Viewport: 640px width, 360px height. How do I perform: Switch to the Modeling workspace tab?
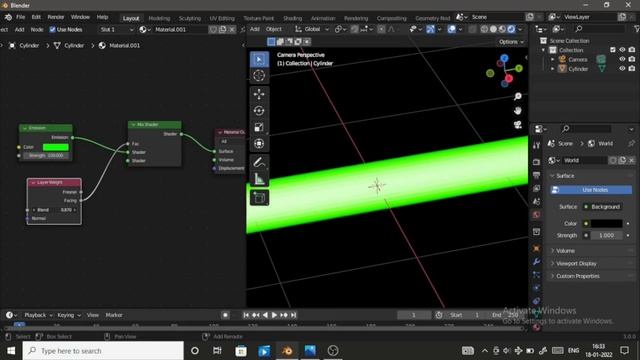(x=159, y=18)
